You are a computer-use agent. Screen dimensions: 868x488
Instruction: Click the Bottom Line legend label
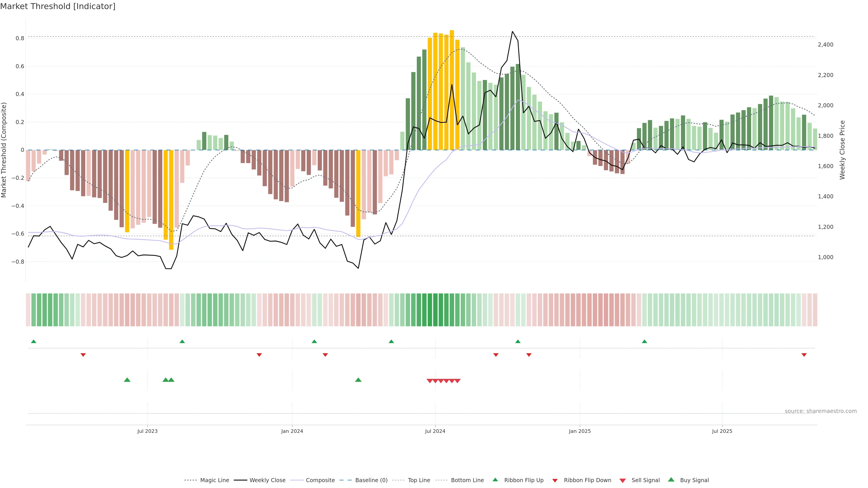467,480
